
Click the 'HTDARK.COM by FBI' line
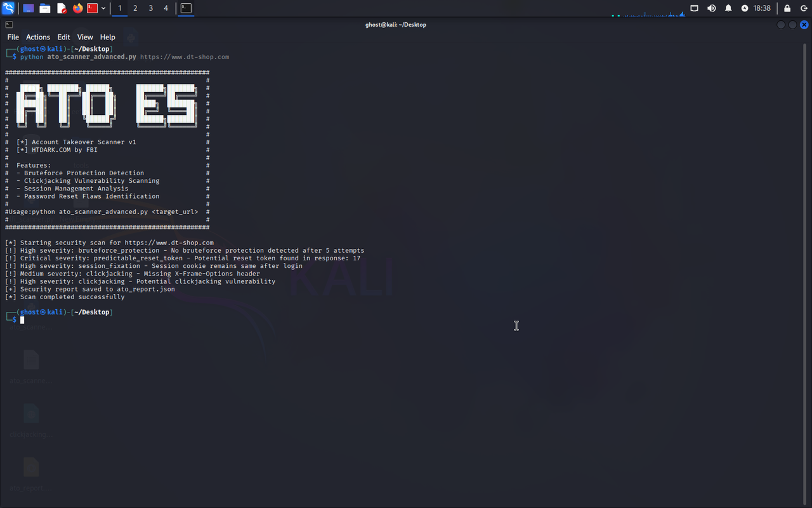[x=57, y=150]
